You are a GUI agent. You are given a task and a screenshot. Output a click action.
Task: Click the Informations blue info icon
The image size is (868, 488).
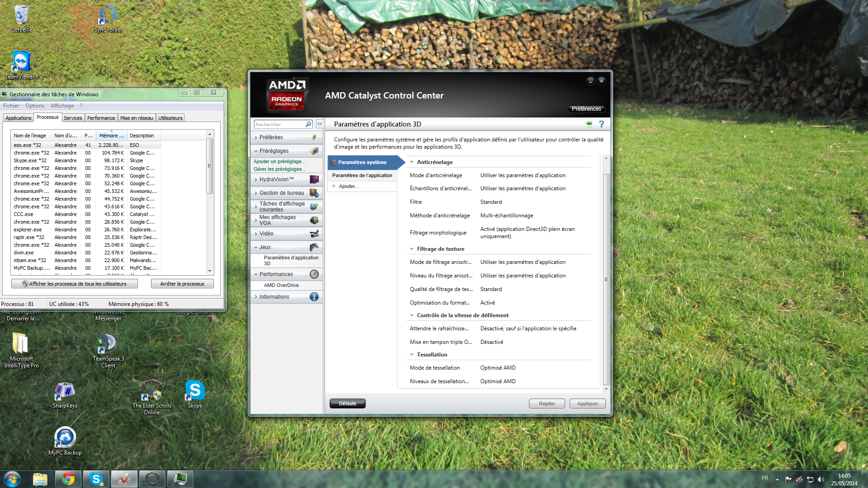pos(314,297)
